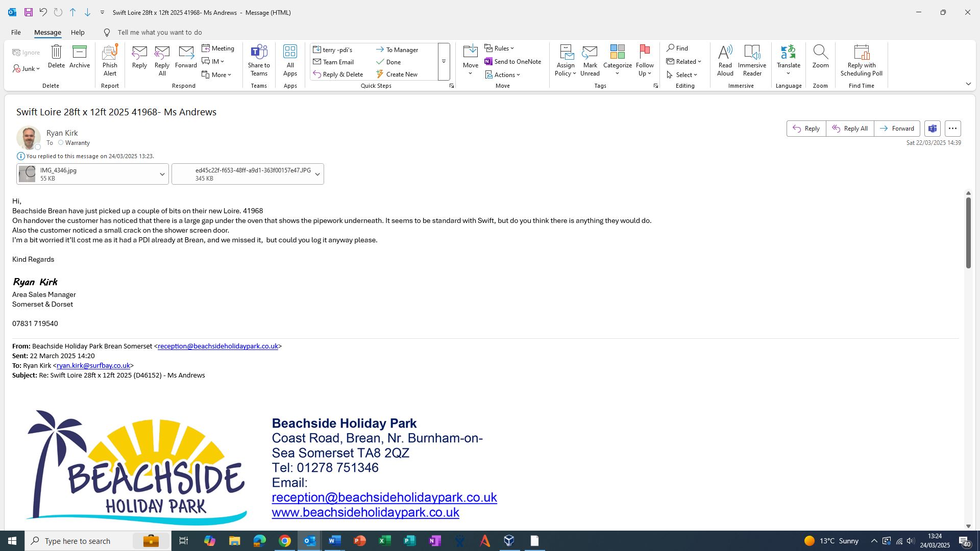Toggle the Follow Up flag
Viewport: 980px width, 551px height.
click(644, 53)
